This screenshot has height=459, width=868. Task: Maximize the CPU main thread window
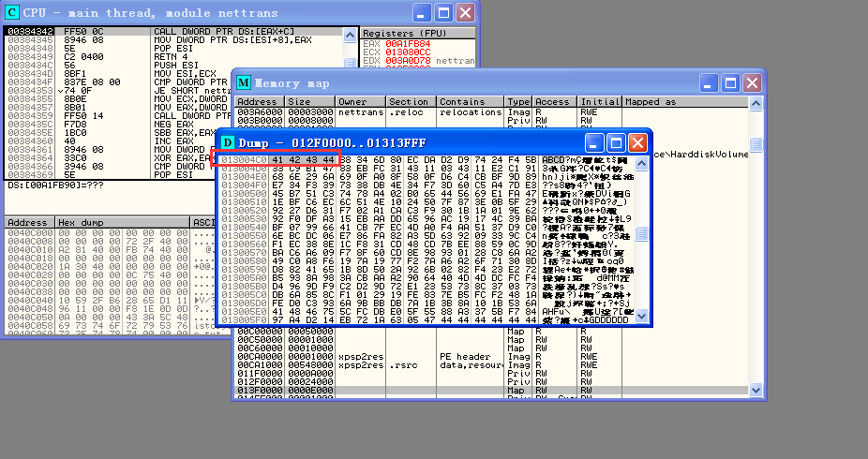pos(444,12)
